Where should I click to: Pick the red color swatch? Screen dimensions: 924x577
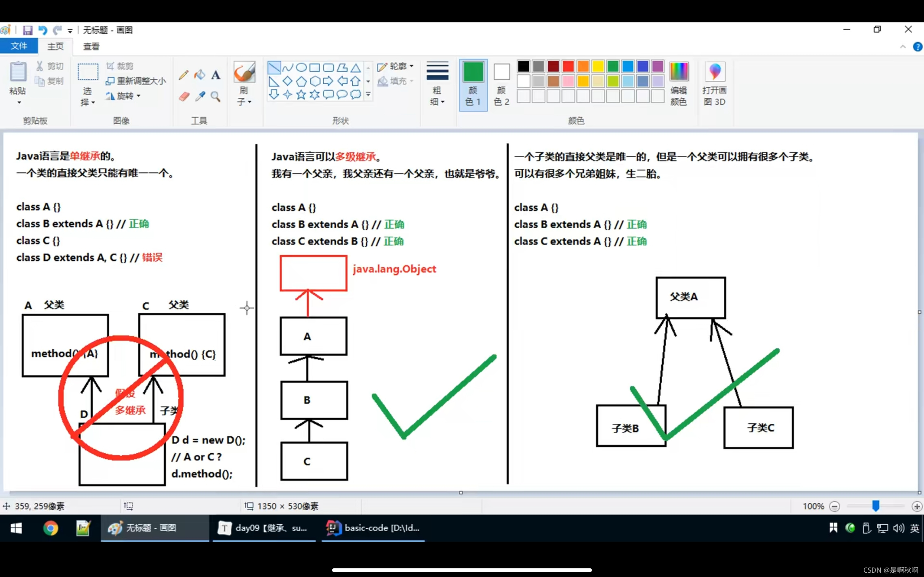[568, 66]
